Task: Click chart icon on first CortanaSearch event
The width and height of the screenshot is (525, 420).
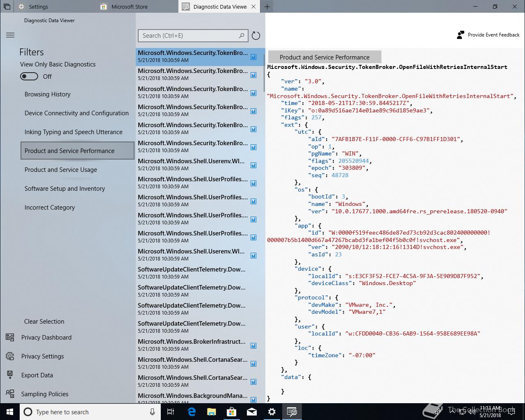Action: (x=253, y=364)
